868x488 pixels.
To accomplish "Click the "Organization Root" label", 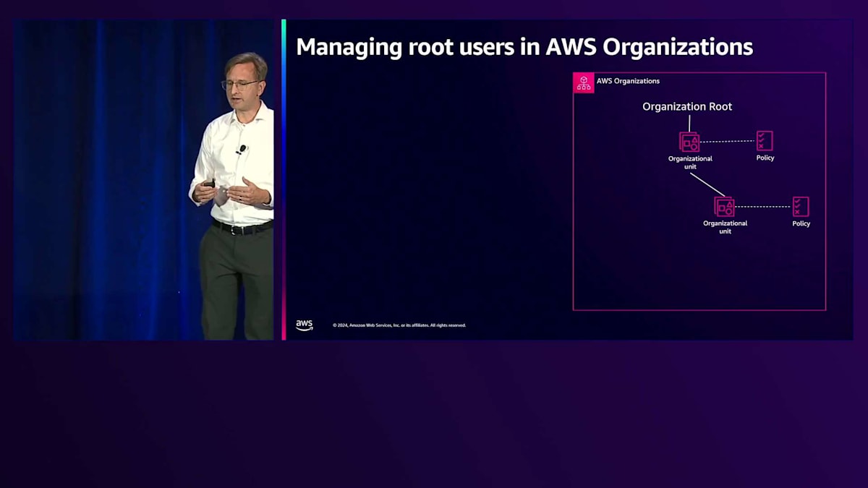I will [x=687, y=106].
